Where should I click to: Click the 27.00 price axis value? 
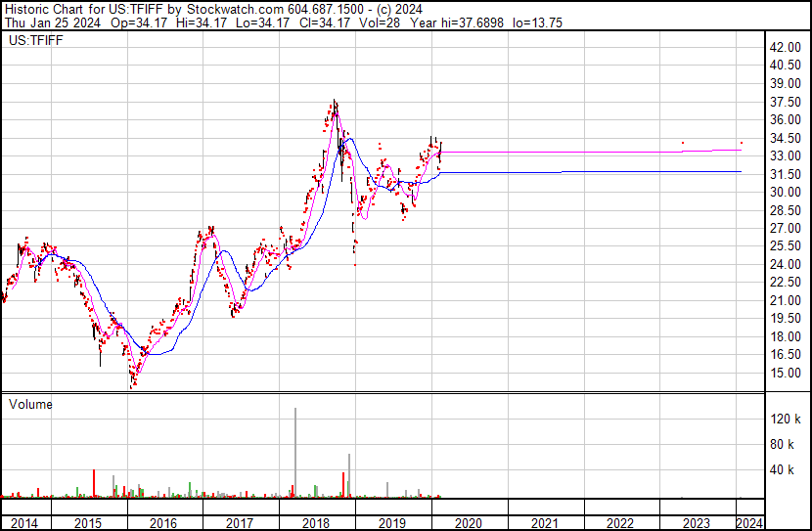(786, 228)
